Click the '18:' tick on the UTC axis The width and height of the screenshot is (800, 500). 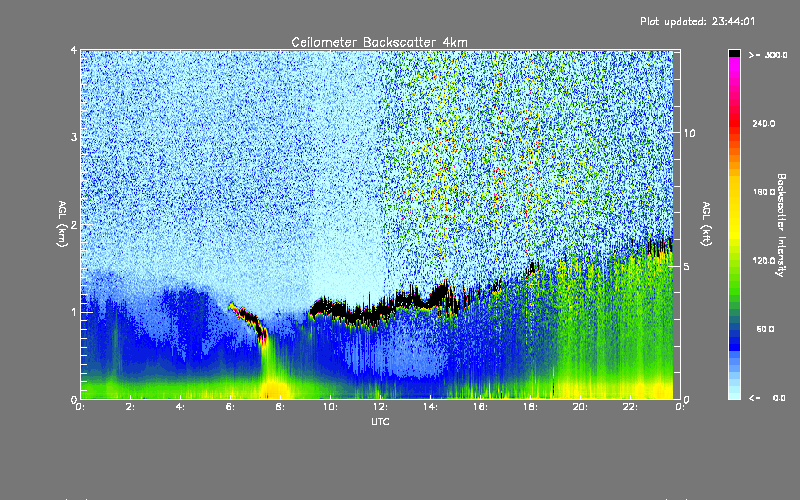(530, 407)
